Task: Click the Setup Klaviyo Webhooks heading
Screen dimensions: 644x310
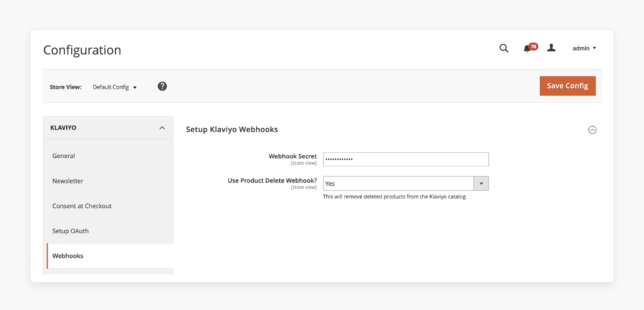Action: 232,129
